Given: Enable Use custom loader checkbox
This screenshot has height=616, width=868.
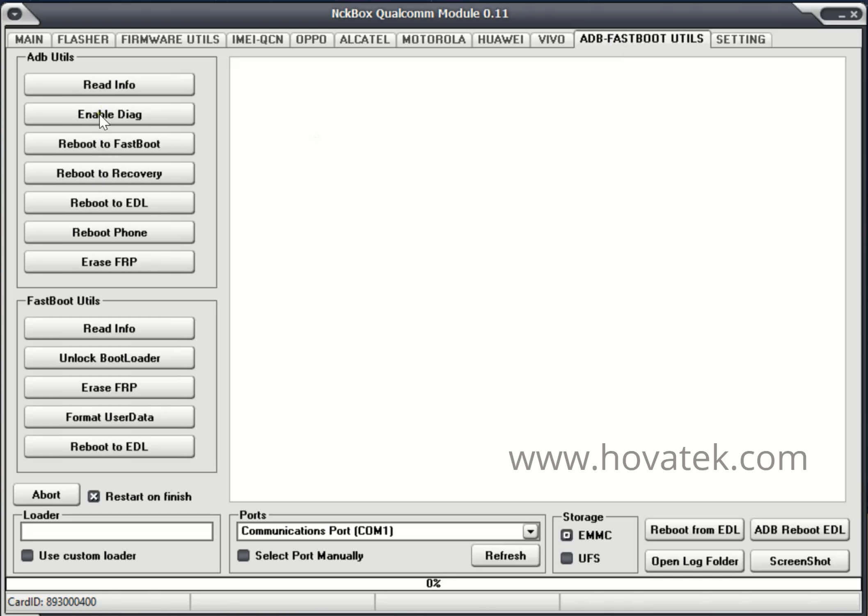Looking at the screenshot, I should coord(27,556).
